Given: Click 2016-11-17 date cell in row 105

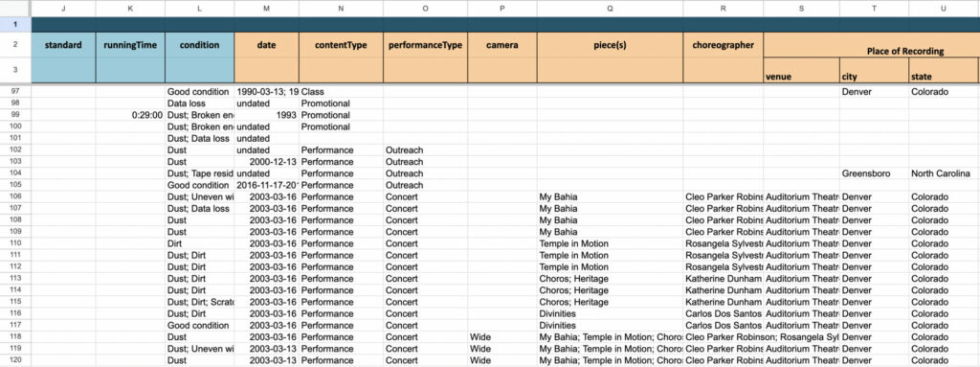Looking at the screenshot, I should pyautogui.click(x=266, y=185).
